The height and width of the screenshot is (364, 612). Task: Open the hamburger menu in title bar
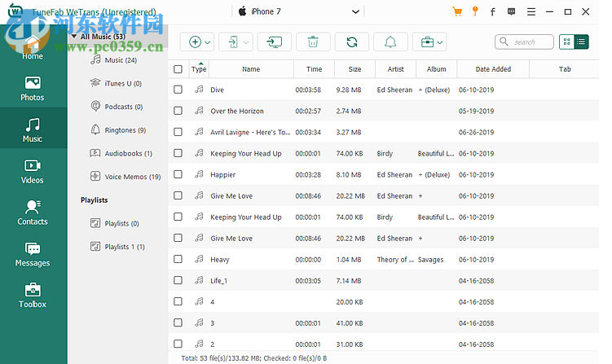pyautogui.click(x=531, y=11)
